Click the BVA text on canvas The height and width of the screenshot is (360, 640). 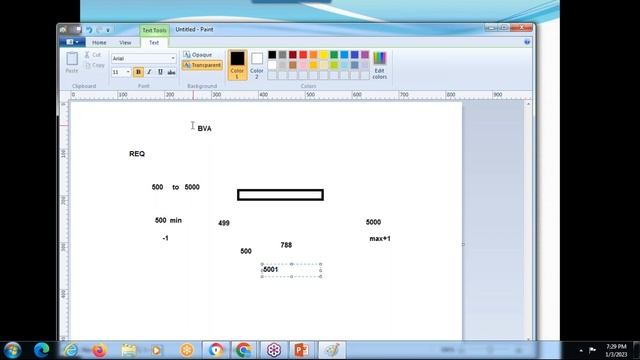tap(204, 129)
